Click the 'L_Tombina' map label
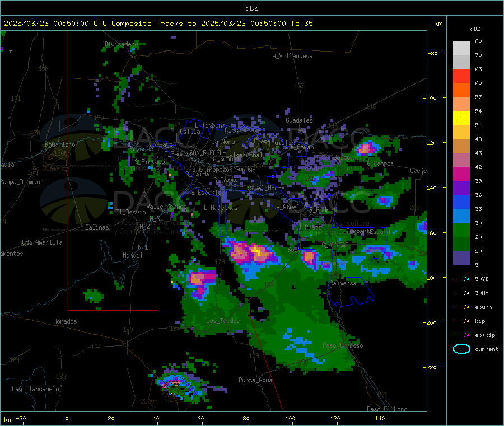Viewport: 504px width, 426px height. tap(210, 125)
